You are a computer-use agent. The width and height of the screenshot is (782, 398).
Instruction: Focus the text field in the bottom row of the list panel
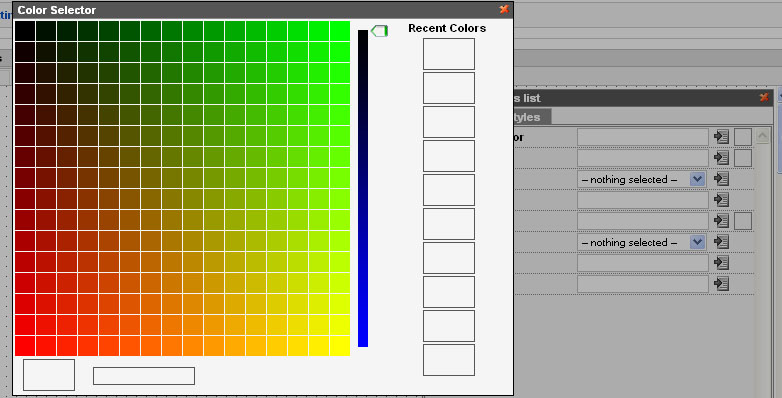click(642, 284)
